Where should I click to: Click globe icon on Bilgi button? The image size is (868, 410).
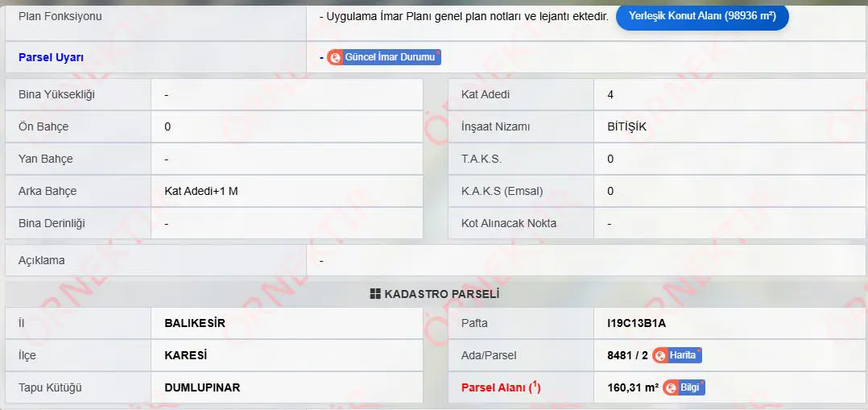[x=671, y=387]
